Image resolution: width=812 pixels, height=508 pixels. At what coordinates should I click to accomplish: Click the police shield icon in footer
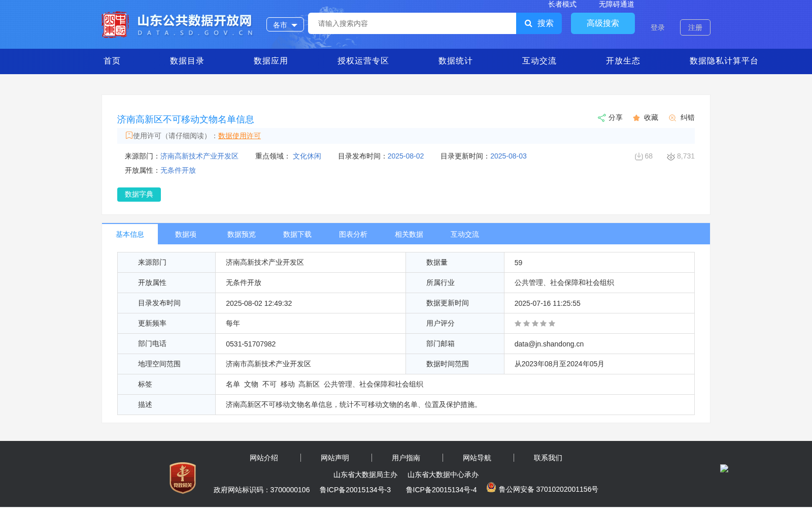coord(491,487)
